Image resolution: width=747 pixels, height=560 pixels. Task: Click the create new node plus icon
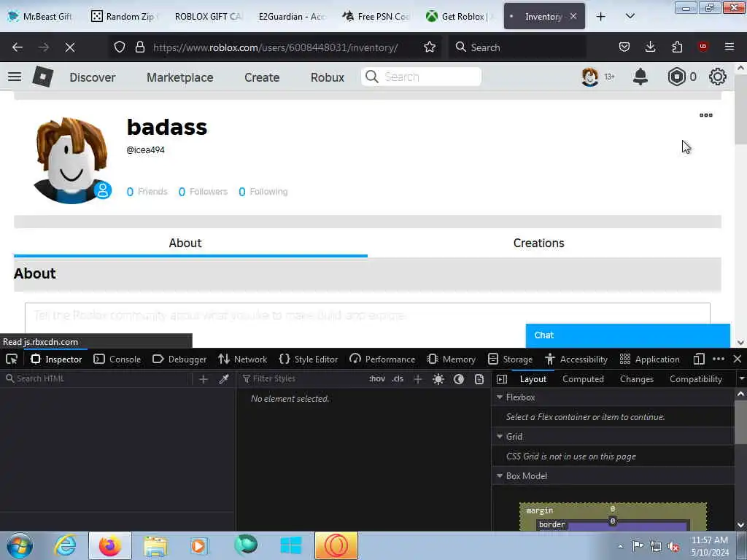pyautogui.click(x=204, y=379)
